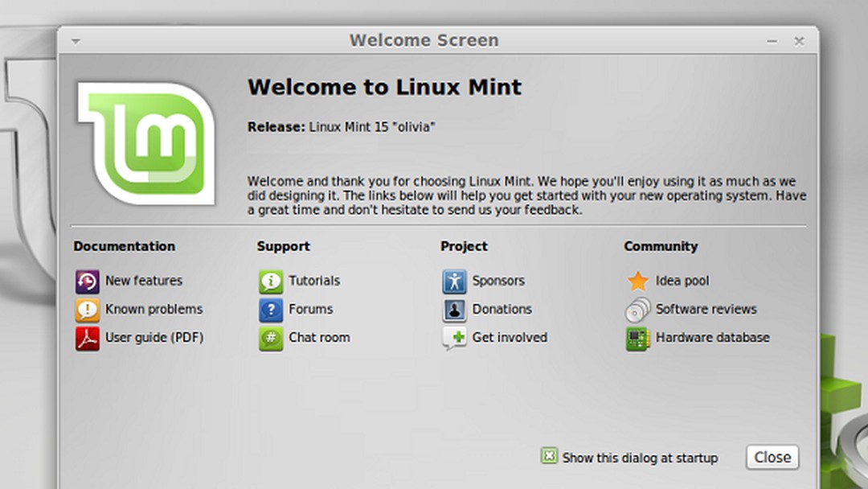The width and height of the screenshot is (868, 489).
Task: Select the Tutorials info icon
Action: point(271,281)
